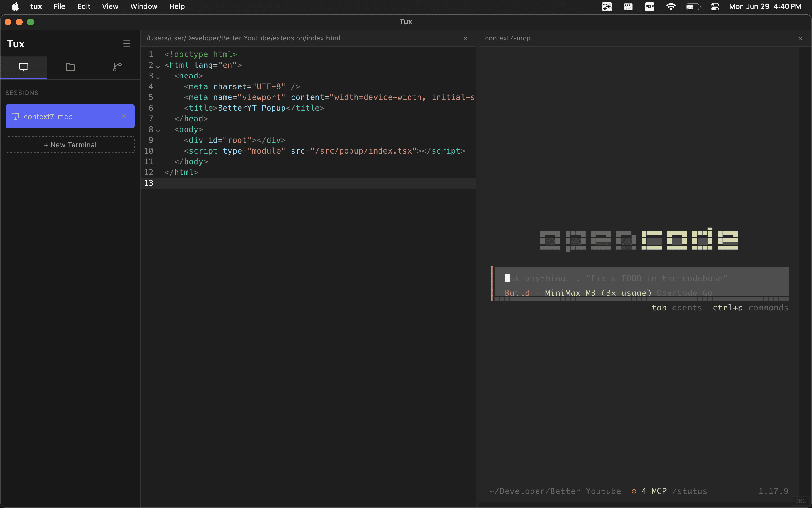The height and width of the screenshot is (508, 812).
Task: Focus the Ask anything prompt input
Action: coord(641,278)
